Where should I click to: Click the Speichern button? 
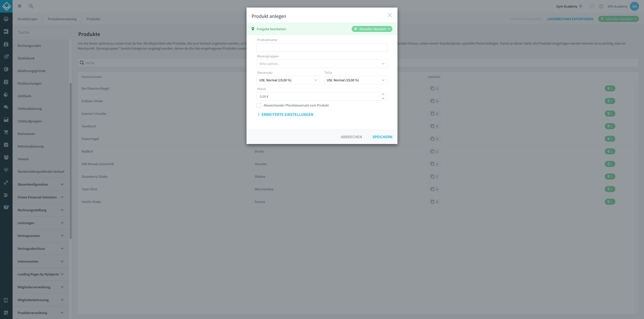[x=382, y=137]
